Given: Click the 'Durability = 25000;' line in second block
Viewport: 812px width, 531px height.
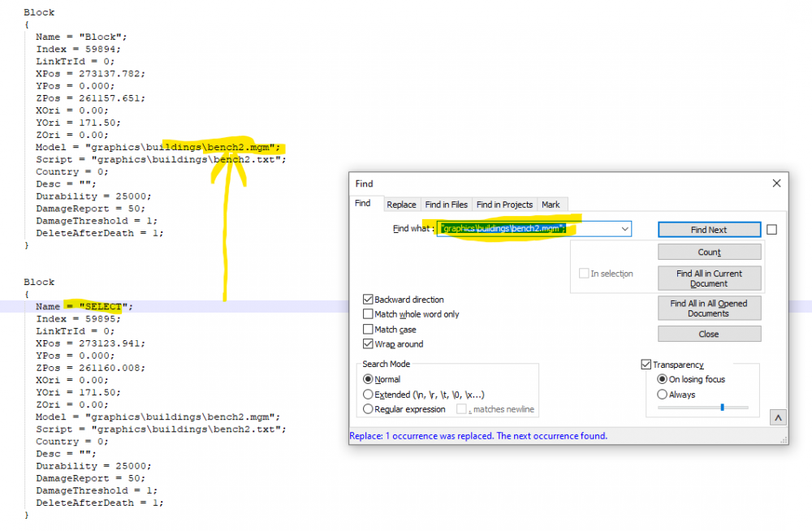Looking at the screenshot, I should [x=93, y=466].
